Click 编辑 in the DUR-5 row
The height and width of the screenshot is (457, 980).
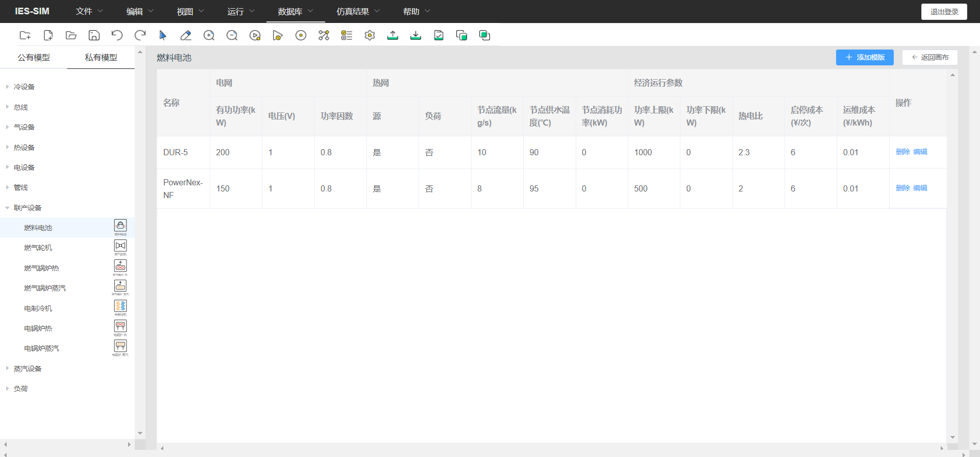(x=920, y=152)
